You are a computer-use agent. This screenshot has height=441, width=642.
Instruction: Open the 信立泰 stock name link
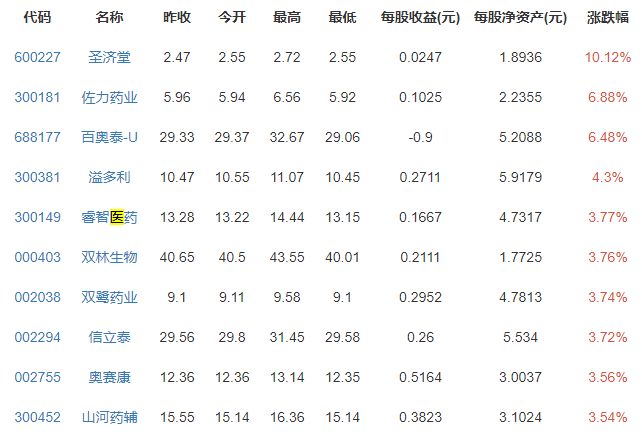click(x=109, y=337)
